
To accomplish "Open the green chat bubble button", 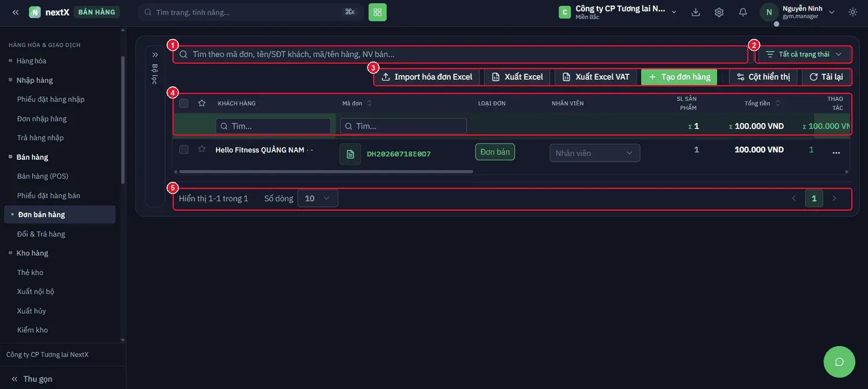I will pyautogui.click(x=839, y=362).
